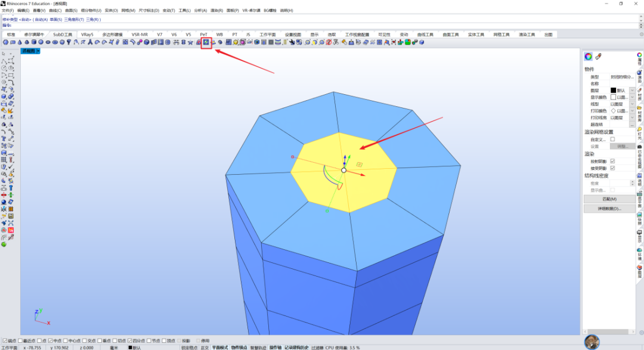Click the green sphere icon at left toolbar bottom
This screenshot has width=644, height=350.
pos(4,244)
